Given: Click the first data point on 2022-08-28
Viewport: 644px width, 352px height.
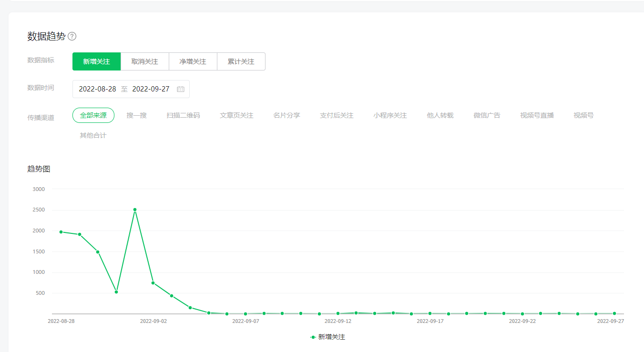Looking at the screenshot, I should coord(61,232).
